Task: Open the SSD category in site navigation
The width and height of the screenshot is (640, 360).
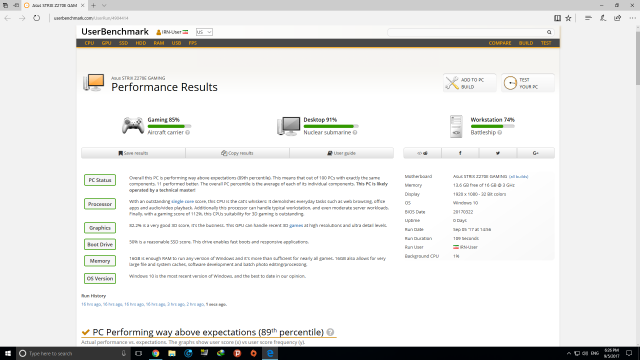Action: point(123,43)
